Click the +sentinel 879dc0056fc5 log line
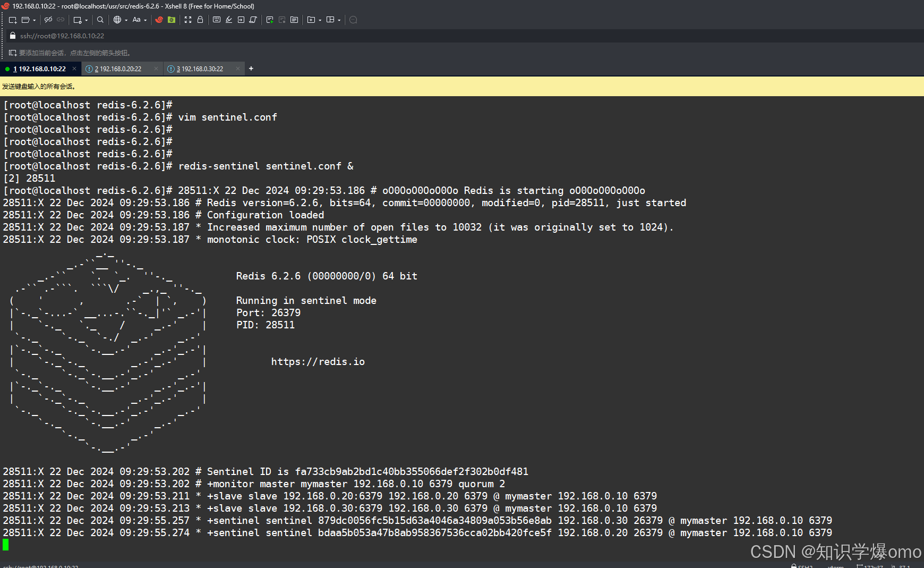The height and width of the screenshot is (568, 924). (x=418, y=520)
